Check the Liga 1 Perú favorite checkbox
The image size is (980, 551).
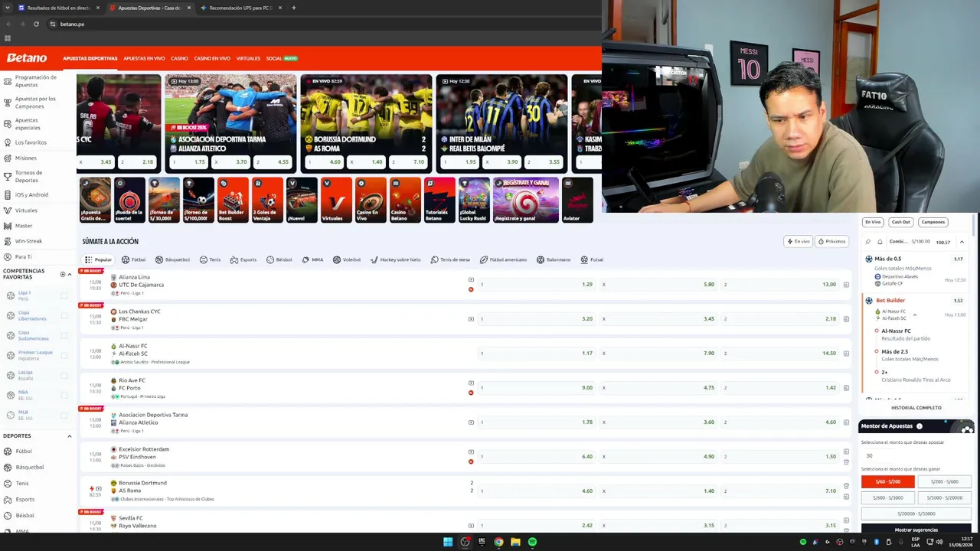coord(64,295)
